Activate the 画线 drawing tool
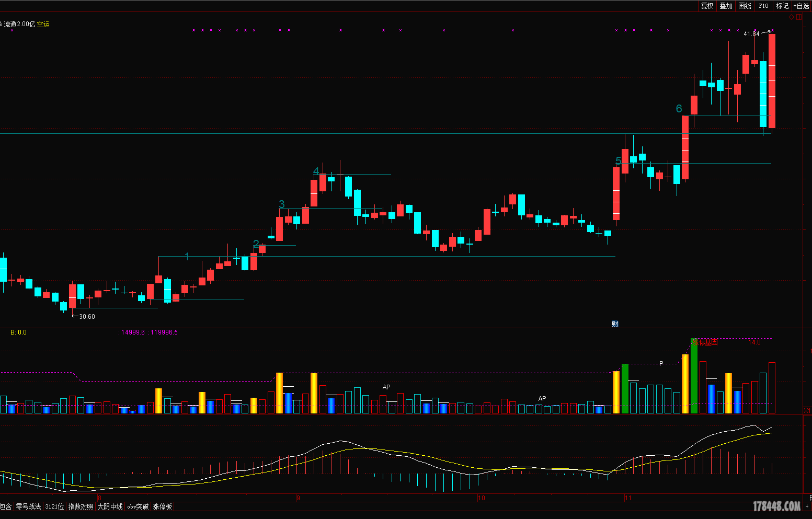 745,6
